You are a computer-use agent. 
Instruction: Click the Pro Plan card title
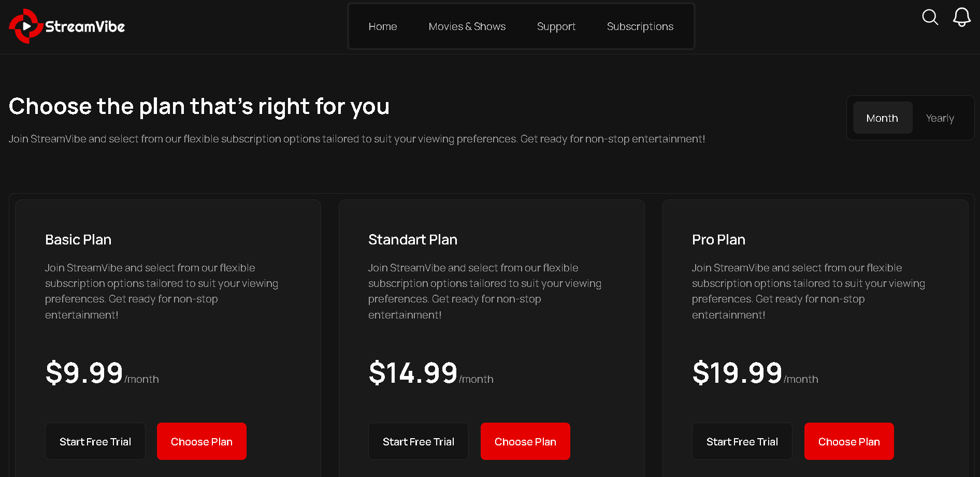pyautogui.click(x=718, y=240)
